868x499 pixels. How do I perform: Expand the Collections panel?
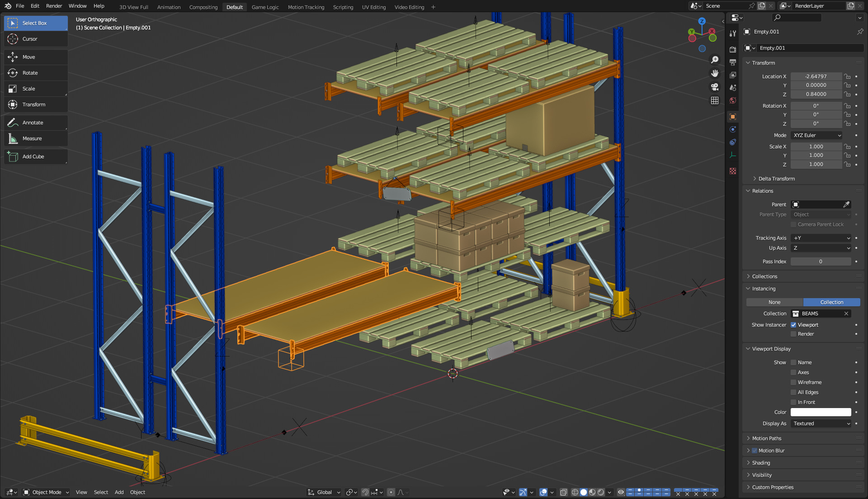coord(764,276)
